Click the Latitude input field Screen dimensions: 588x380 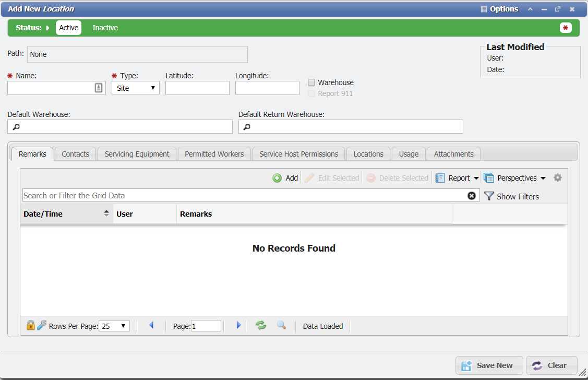(197, 88)
